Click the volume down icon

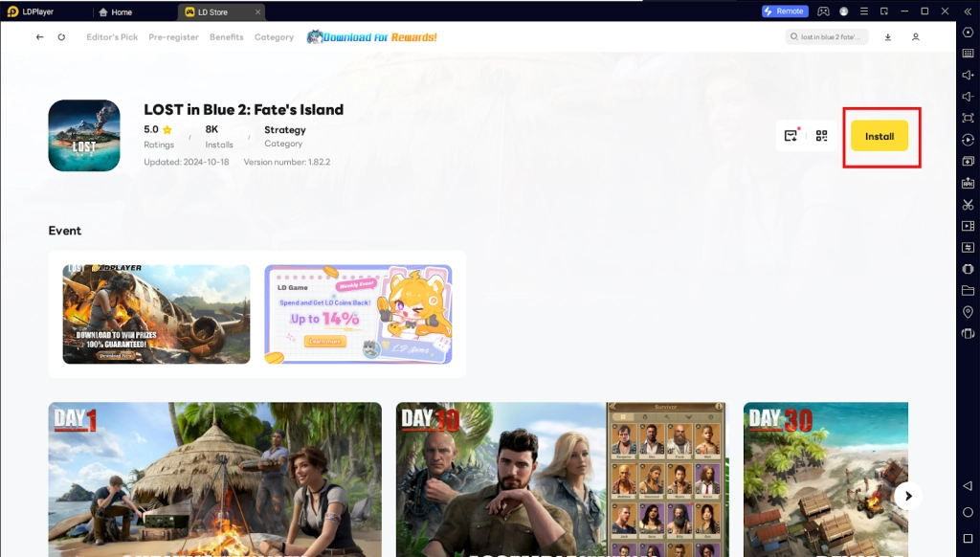pyautogui.click(x=968, y=97)
